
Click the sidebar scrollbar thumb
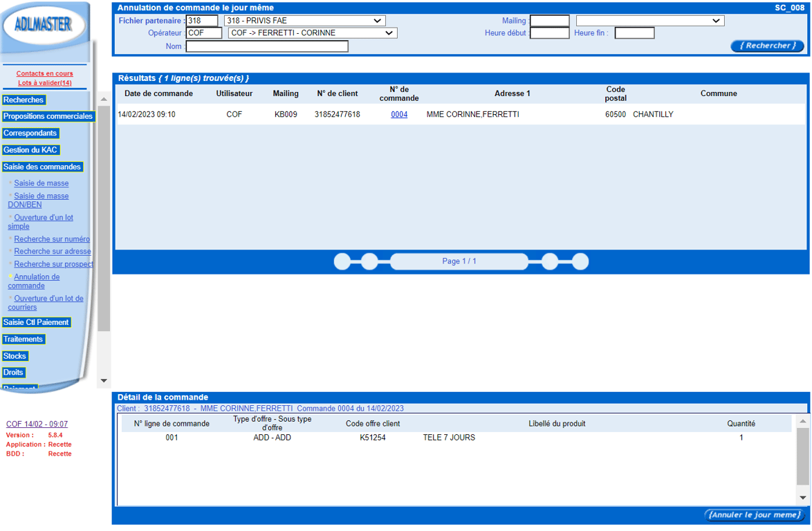104,218
